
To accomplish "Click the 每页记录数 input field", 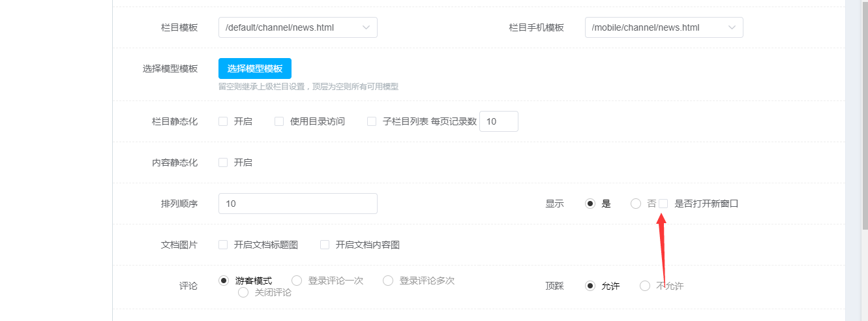I will click(498, 121).
